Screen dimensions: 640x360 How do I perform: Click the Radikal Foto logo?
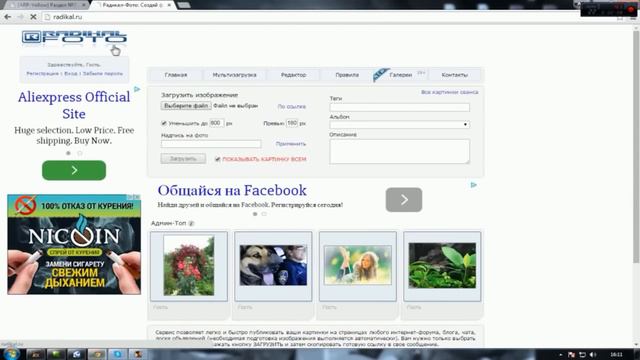[74, 37]
